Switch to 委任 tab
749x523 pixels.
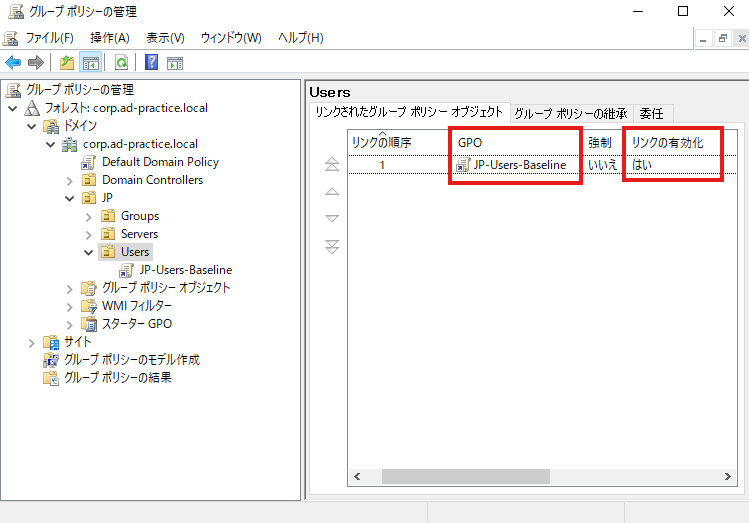[652, 114]
